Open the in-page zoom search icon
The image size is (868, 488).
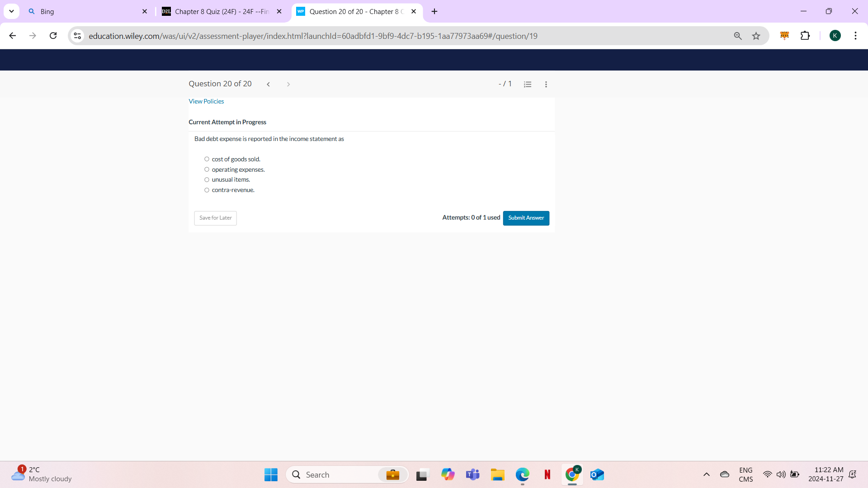[738, 36]
